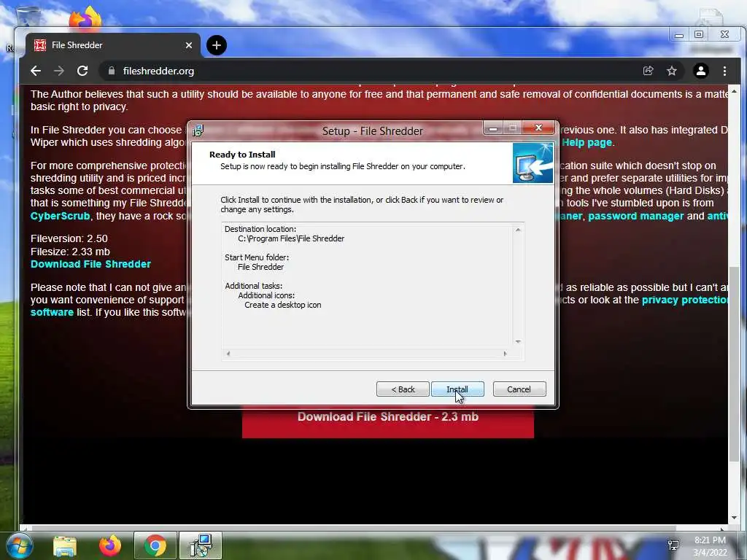Click the red Download File Shredder 2.3 mb button
This screenshot has height=560, width=747.
[x=388, y=422]
